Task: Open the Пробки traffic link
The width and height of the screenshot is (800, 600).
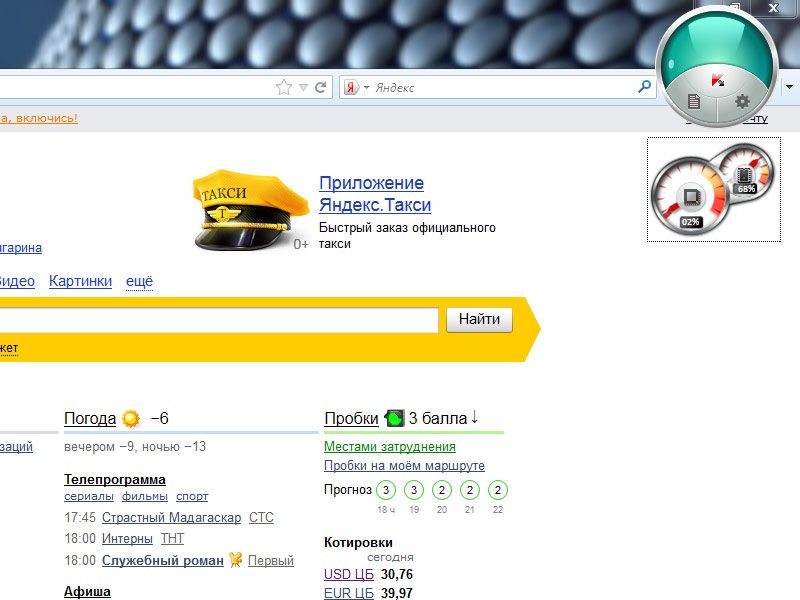Action: [352, 419]
